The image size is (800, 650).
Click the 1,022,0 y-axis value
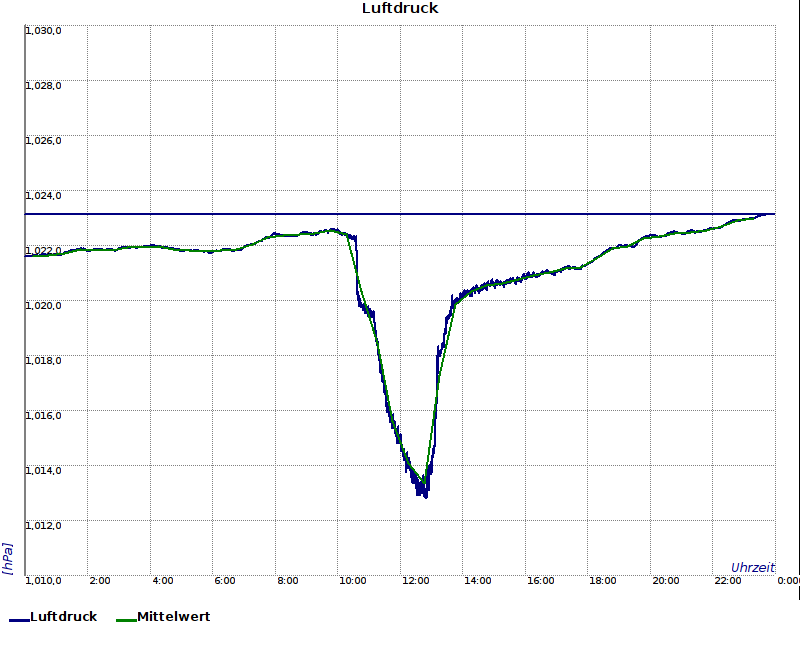click(43, 251)
